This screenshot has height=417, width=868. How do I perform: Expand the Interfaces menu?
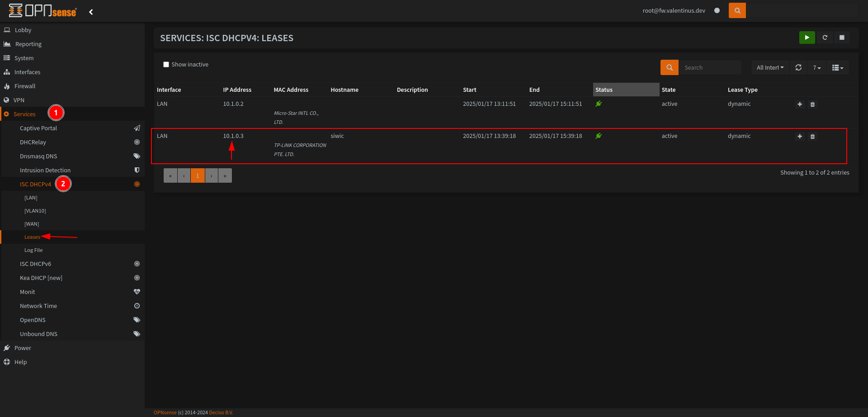[27, 72]
